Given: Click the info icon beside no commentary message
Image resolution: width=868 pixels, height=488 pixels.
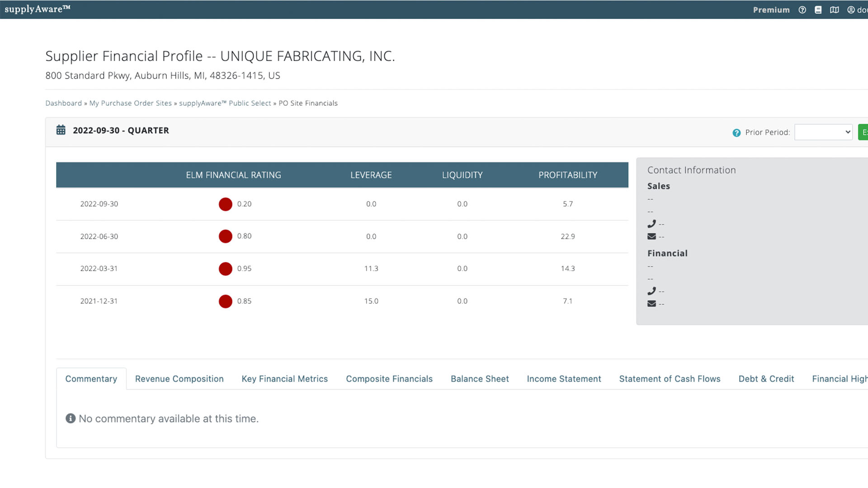Looking at the screenshot, I should [x=71, y=418].
